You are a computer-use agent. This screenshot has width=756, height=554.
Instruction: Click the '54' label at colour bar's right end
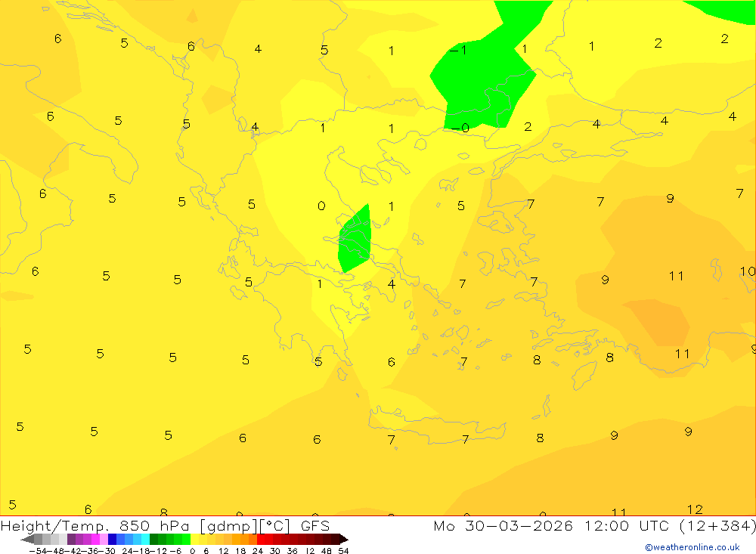343,551
